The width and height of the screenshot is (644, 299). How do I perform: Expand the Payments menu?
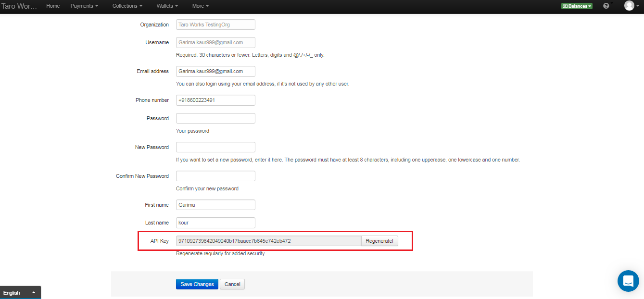tap(84, 6)
